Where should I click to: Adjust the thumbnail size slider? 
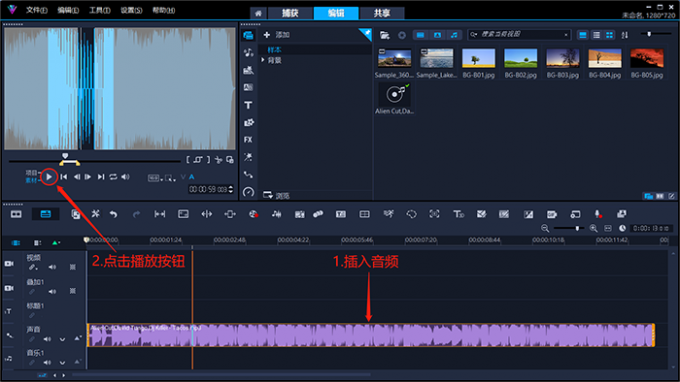pos(649,34)
